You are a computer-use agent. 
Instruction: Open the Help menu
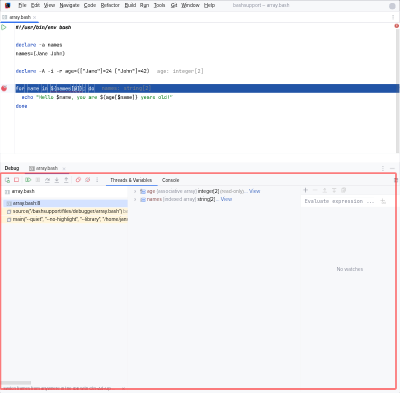coord(209,5)
